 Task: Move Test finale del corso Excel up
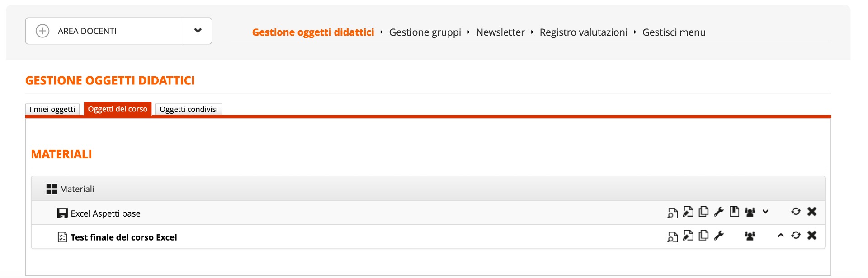[781, 235]
